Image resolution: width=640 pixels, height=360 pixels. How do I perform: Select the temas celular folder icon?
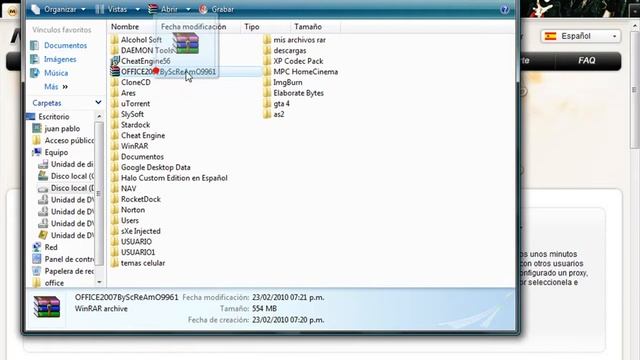coord(115,263)
